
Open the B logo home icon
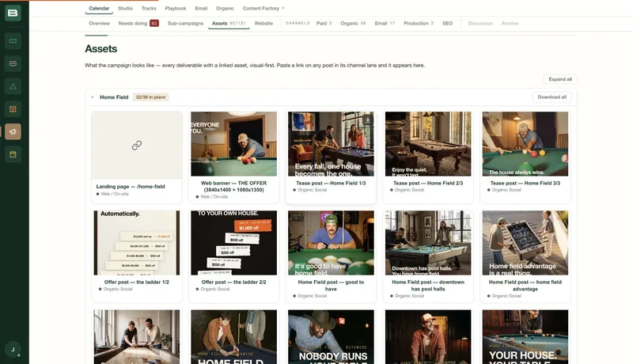click(x=13, y=13)
